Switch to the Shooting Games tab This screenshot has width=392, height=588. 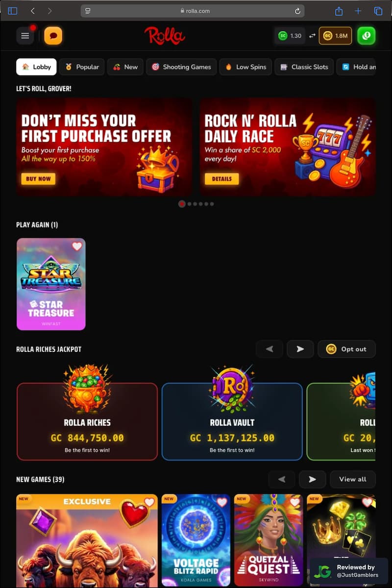point(181,67)
